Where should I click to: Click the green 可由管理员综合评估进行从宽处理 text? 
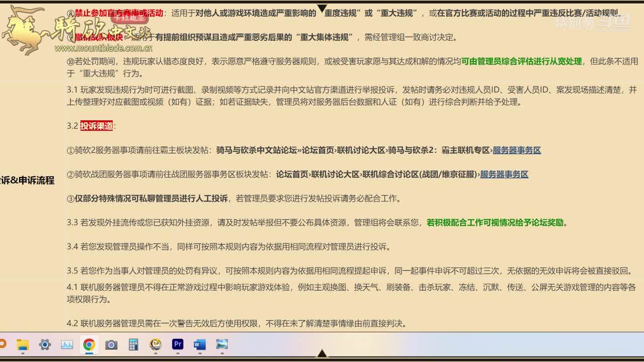point(521,61)
